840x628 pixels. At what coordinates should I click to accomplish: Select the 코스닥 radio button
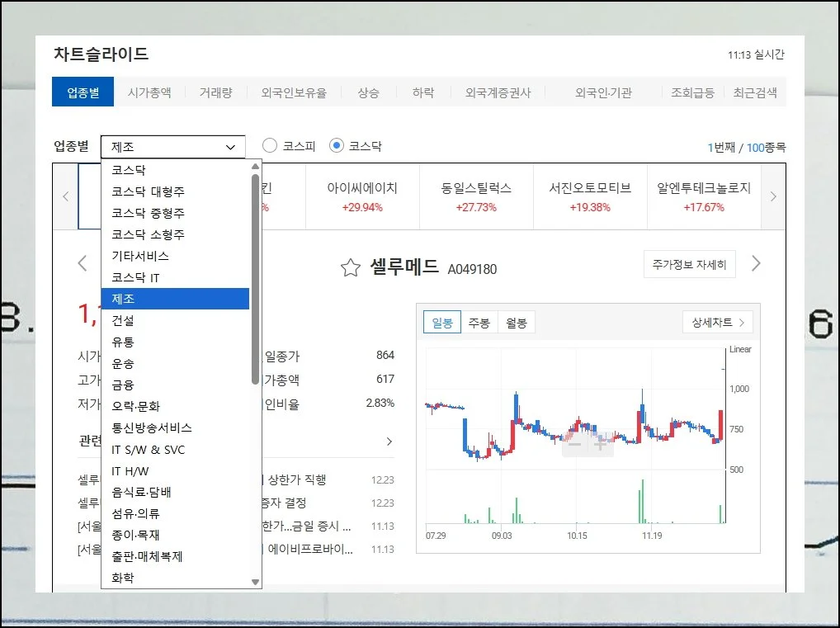[x=336, y=146]
